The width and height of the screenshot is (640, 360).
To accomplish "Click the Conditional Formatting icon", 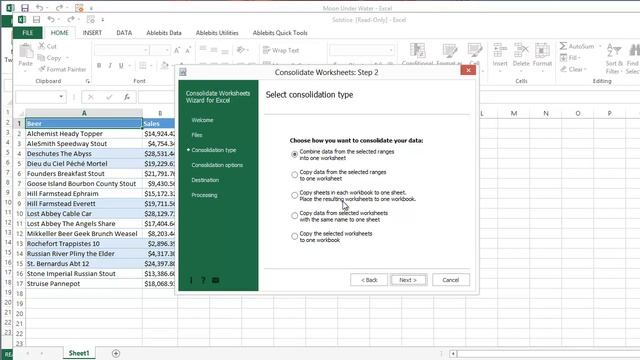I will 418,51.
